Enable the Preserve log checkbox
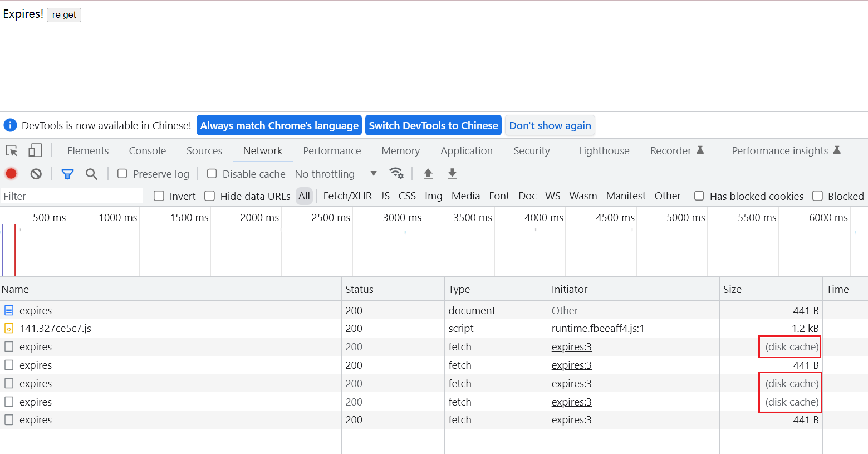 pos(122,174)
